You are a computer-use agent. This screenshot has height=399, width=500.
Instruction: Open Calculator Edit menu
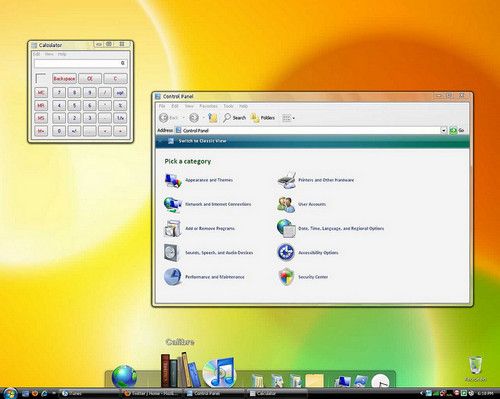(36, 54)
